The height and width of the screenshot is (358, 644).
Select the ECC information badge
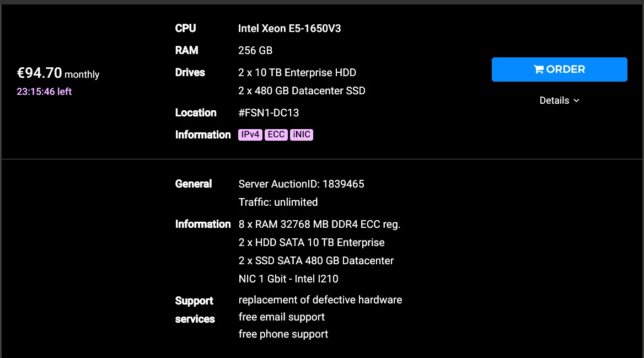coord(276,135)
